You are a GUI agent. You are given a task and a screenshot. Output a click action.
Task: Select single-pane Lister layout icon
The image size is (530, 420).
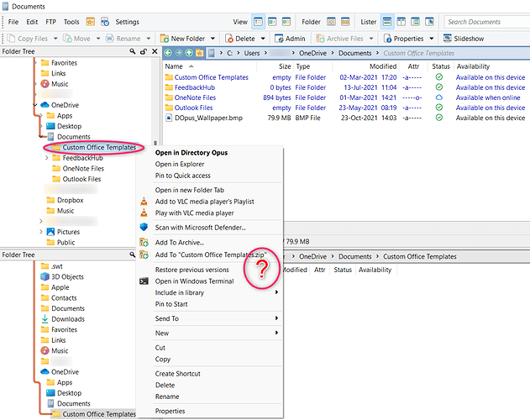click(x=387, y=22)
